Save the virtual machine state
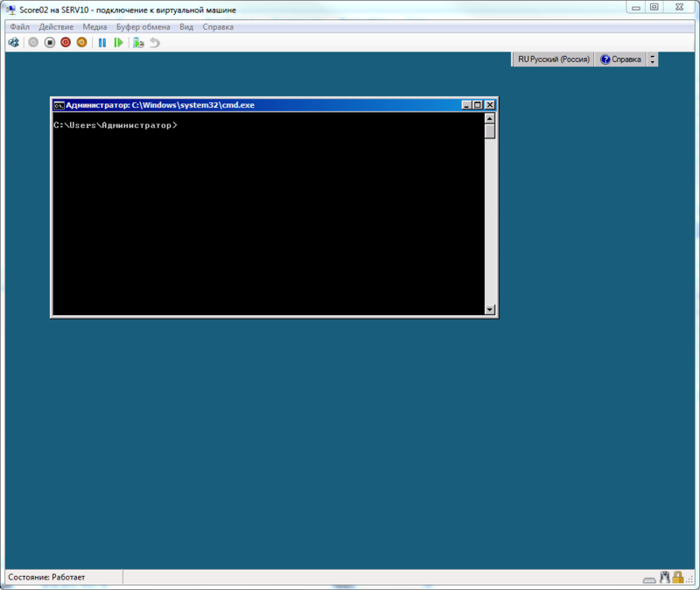700x590 pixels. (x=81, y=42)
